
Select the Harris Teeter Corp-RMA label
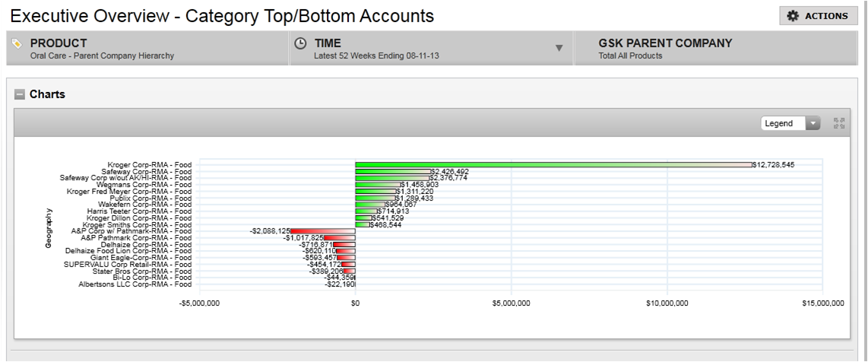tap(139, 211)
